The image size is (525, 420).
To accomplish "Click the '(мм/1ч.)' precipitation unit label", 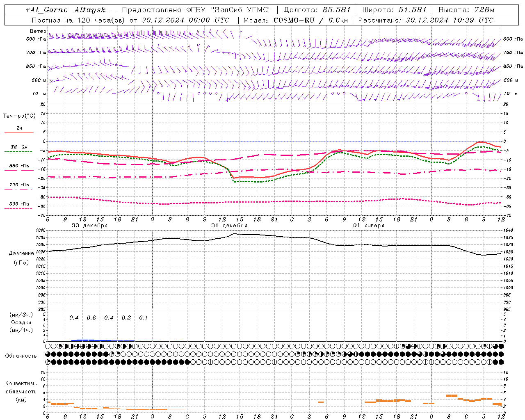I will coord(21,330).
